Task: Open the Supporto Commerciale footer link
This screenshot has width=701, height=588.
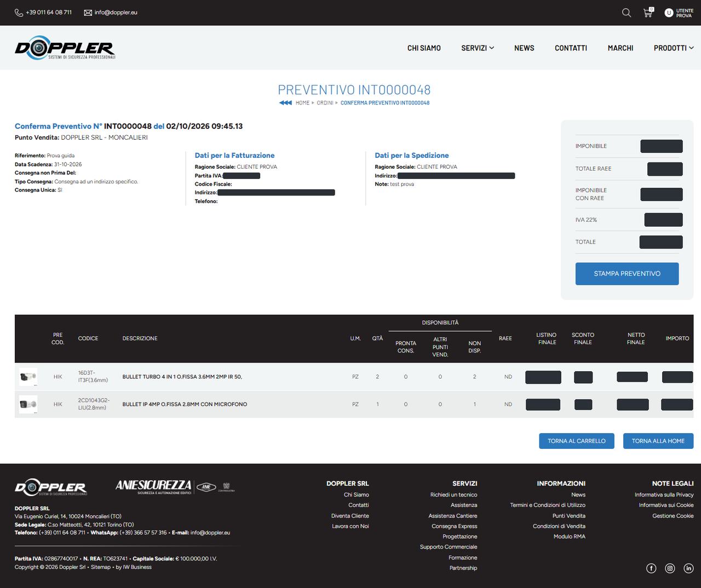Action: [449, 547]
